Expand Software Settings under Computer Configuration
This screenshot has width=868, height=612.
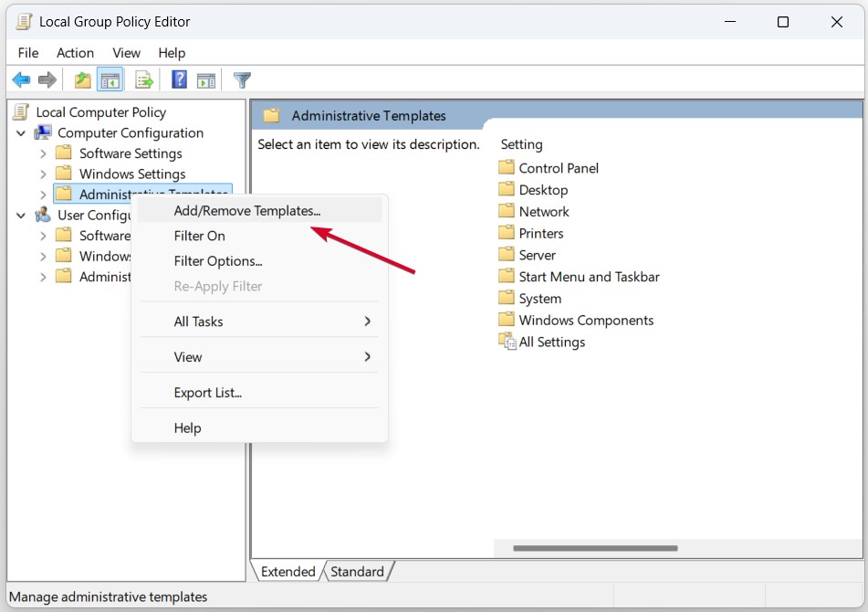click(x=43, y=153)
